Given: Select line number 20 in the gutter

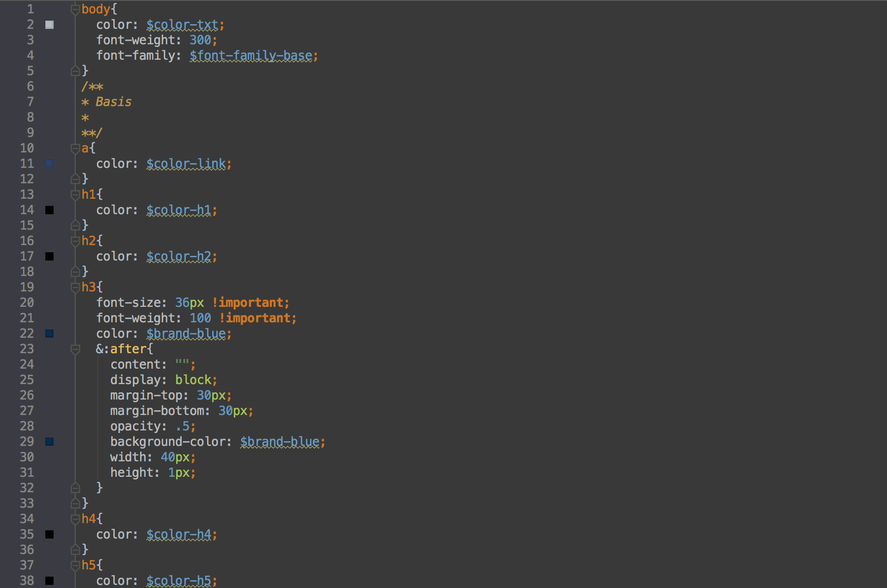Looking at the screenshot, I should point(27,303).
